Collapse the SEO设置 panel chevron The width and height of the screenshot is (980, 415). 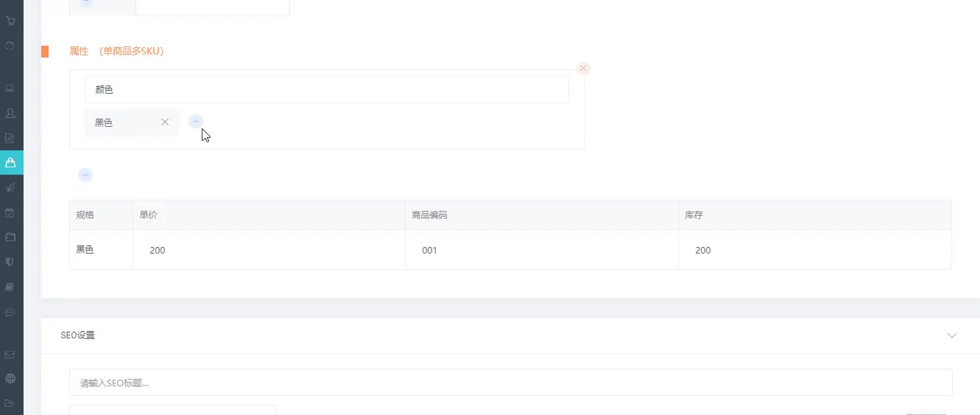tap(951, 335)
